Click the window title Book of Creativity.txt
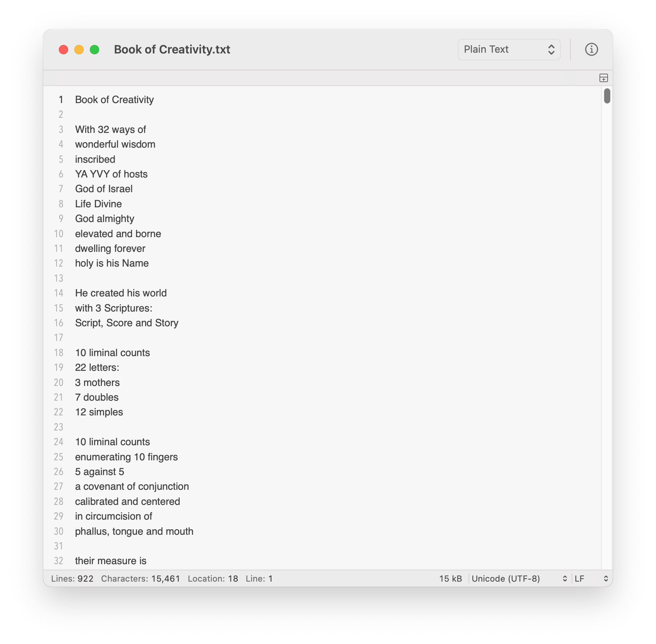Screen dimensions: 656x644 [x=172, y=50]
